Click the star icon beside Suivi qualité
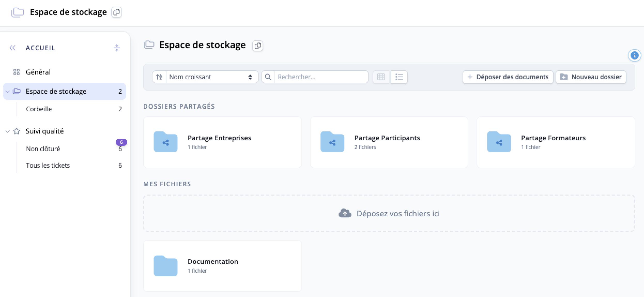Screen dimensions: 644x297 pyautogui.click(x=17, y=131)
